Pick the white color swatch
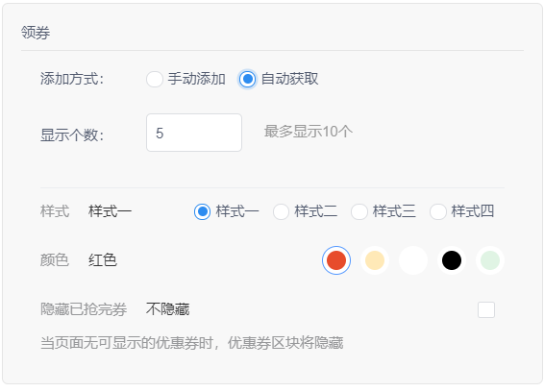The image size is (544, 392). [413, 260]
